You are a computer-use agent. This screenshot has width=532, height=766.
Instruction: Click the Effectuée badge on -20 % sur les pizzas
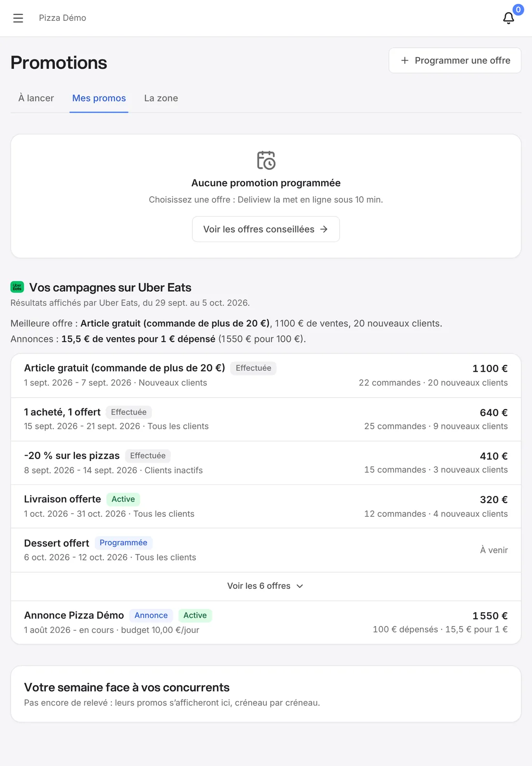tap(148, 456)
